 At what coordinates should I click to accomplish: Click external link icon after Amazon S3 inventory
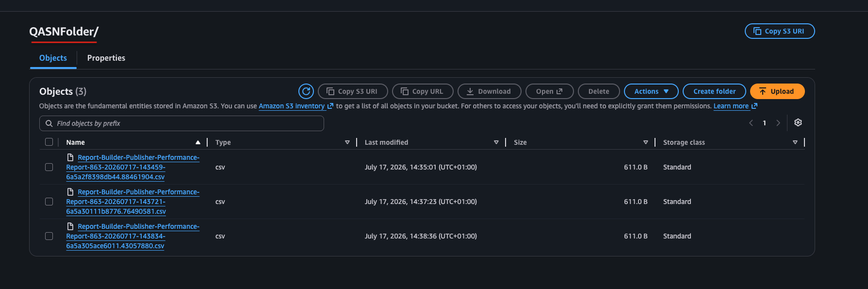tap(330, 106)
